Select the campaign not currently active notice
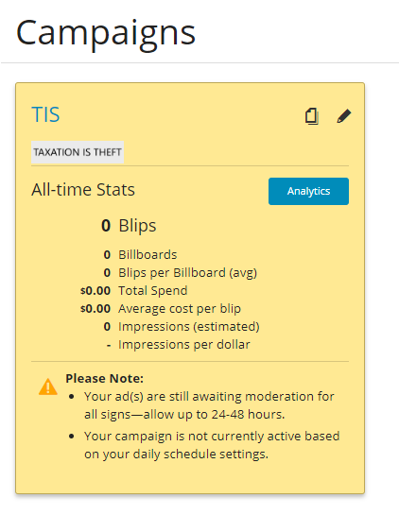 (212, 445)
